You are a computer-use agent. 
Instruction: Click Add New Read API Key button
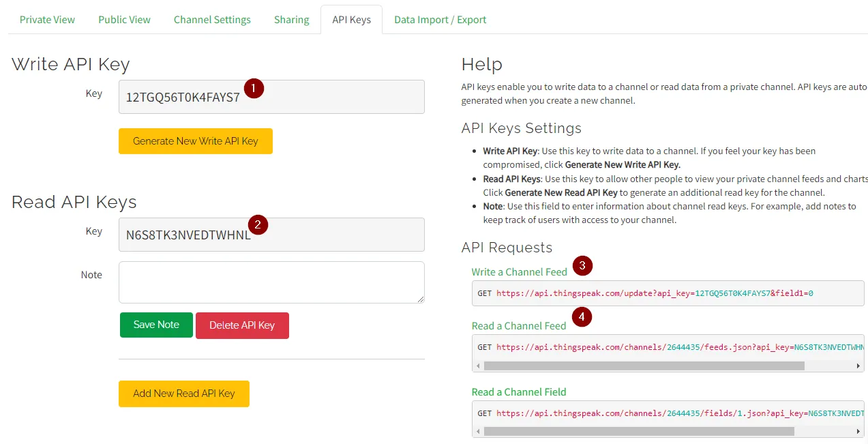click(x=183, y=394)
